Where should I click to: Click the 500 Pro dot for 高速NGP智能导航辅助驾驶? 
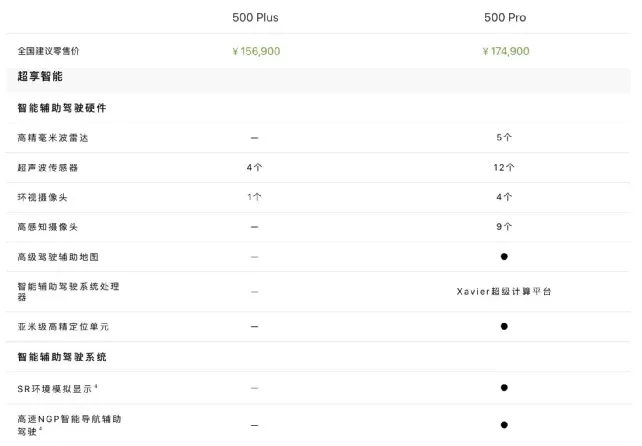(x=504, y=425)
